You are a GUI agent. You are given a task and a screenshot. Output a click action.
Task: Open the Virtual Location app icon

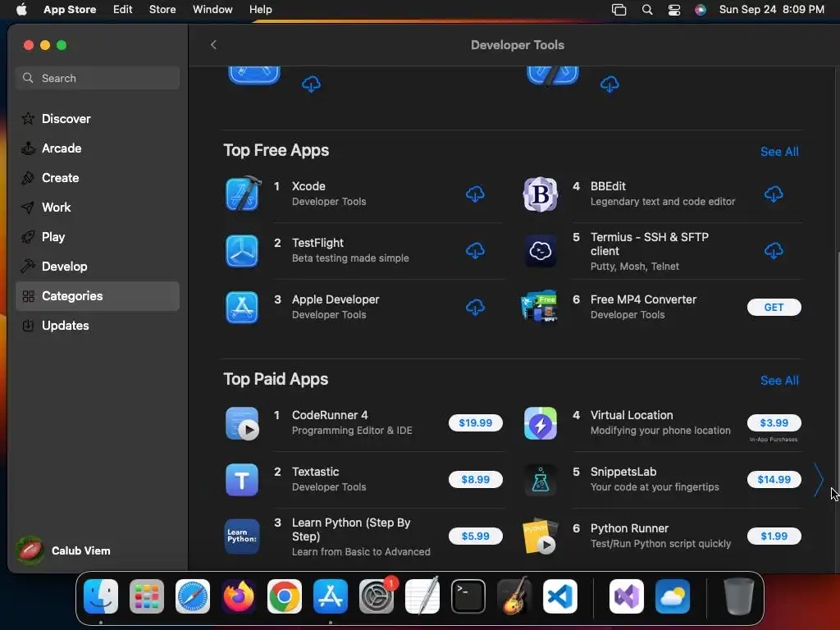[540, 423]
